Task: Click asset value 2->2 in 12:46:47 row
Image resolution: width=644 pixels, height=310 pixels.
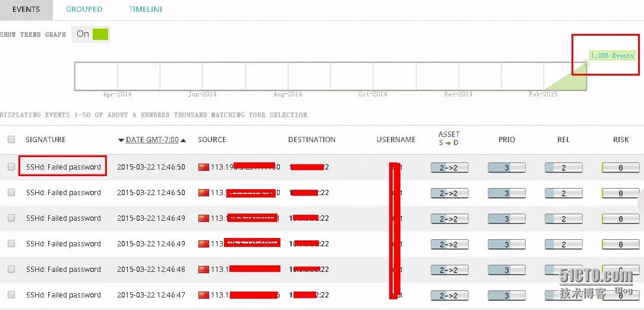Action: (x=449, y=296)
